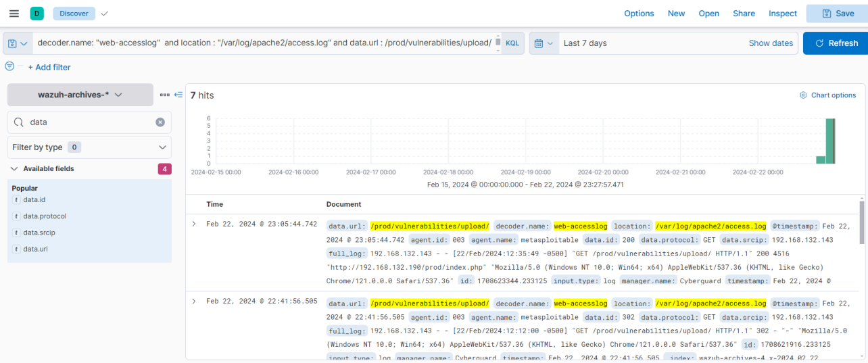Image resolution: width=868 pixels, height=363 pixels.
Task: Click the tallest green histogram bar
Action: pos(831,141)
